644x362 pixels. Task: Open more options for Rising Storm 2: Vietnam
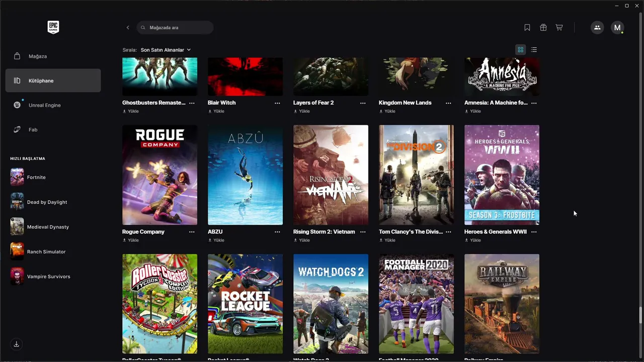pyautogui.click(x=363, y=232)
